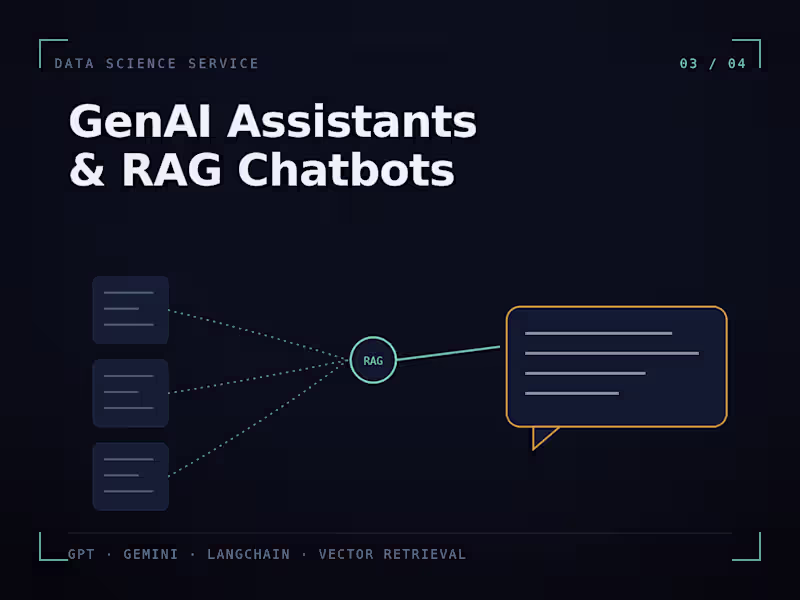Click the "& RAG Chatbots" headline line
The height and width of the screenshot is (600, 800).
(x=262, y=169)
